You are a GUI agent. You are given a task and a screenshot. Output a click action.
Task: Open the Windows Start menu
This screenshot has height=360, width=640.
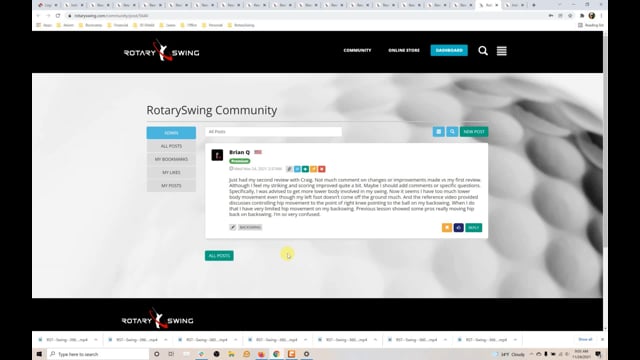click(x=39, y=354)
